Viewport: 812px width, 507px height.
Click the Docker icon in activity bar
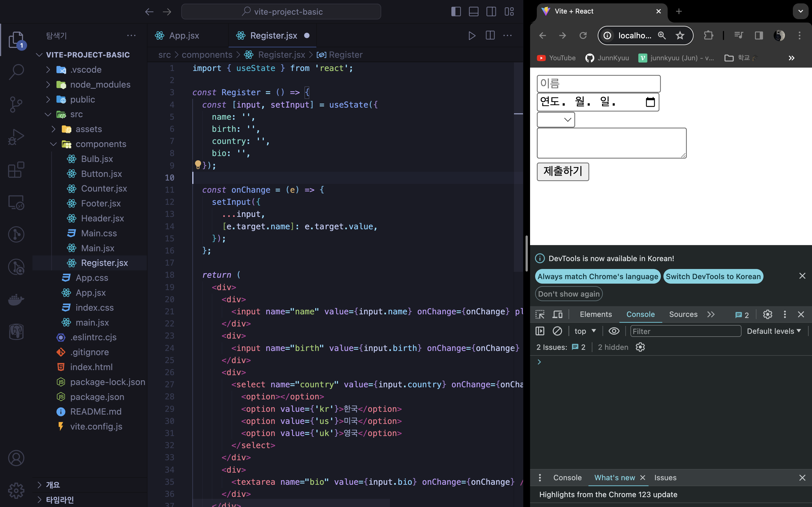[x=16, y=299]
